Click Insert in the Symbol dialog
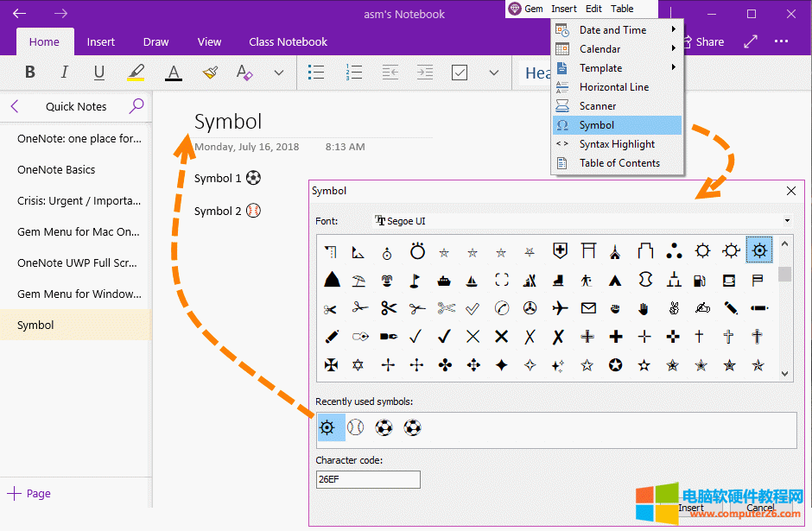 (x=691, y=509)
